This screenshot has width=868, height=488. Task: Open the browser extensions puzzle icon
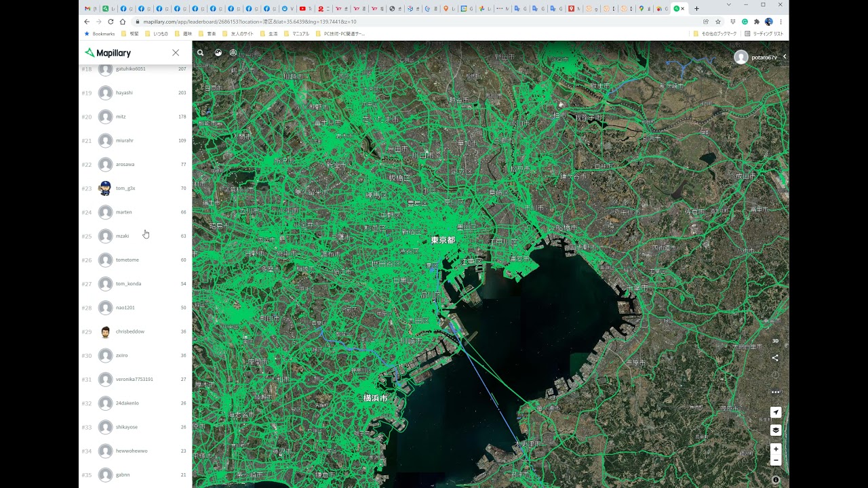click(x=757, y=22)
